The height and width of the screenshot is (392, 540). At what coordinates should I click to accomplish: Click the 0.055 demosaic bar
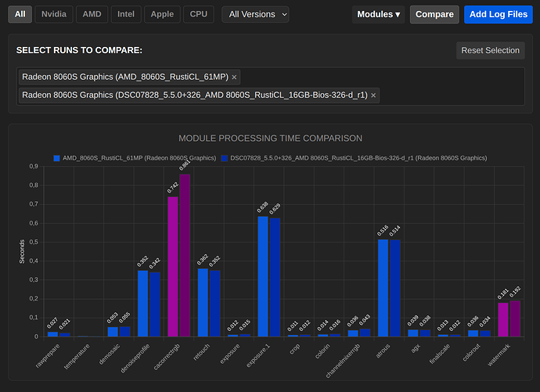[x=124, y=332]
